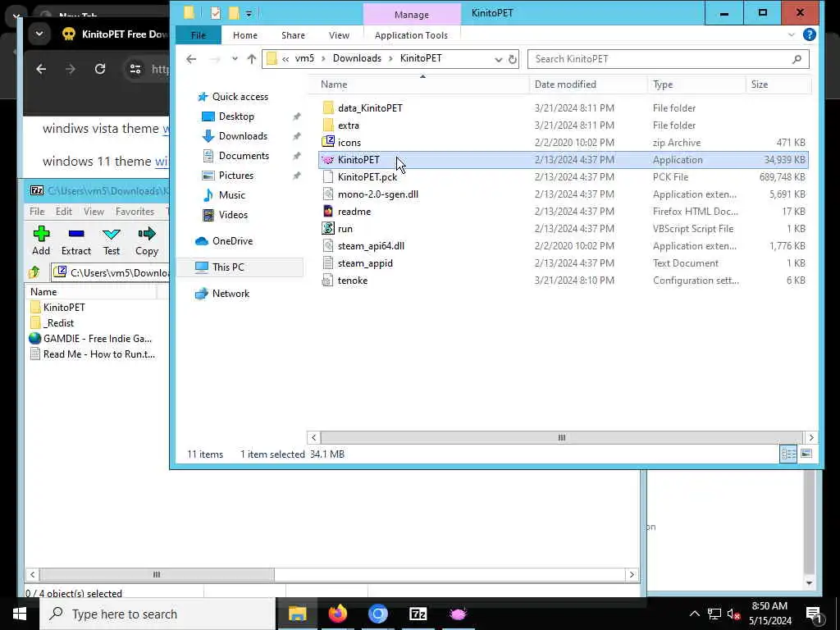Click the Copy button in 7-Zip
This screenshot has width=840, height=630.
point(146,240)
